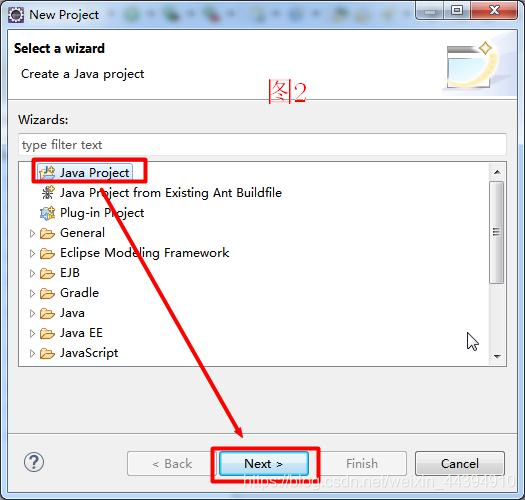Expand the JavaScript category

coord(32,354)
